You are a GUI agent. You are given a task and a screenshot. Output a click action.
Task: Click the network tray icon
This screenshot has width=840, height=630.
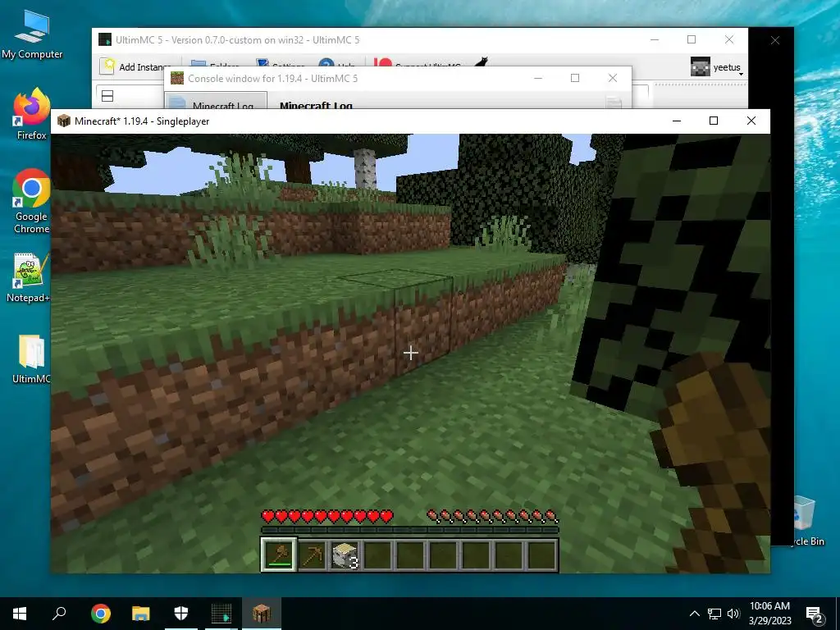pos(714,614)
